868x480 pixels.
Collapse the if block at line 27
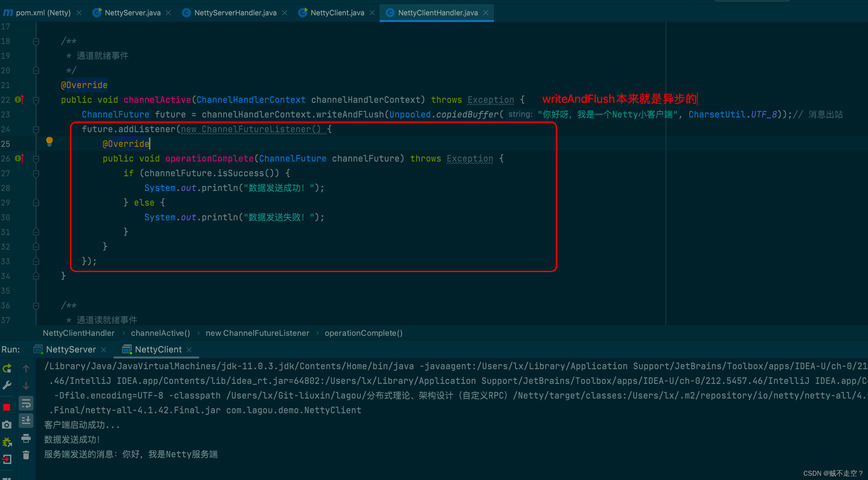click(36, 173)
